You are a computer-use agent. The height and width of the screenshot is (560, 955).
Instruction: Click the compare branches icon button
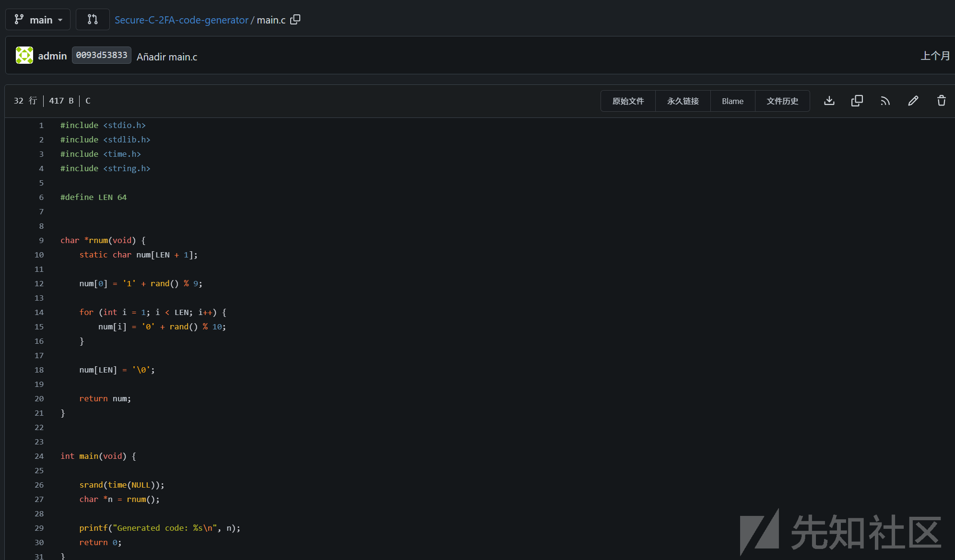(93, 20)
